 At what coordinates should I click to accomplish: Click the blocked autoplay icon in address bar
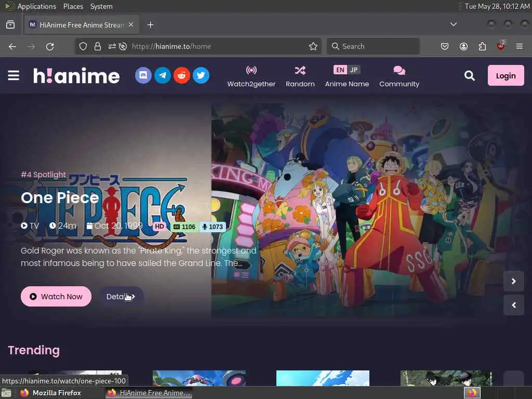(123, 46)
